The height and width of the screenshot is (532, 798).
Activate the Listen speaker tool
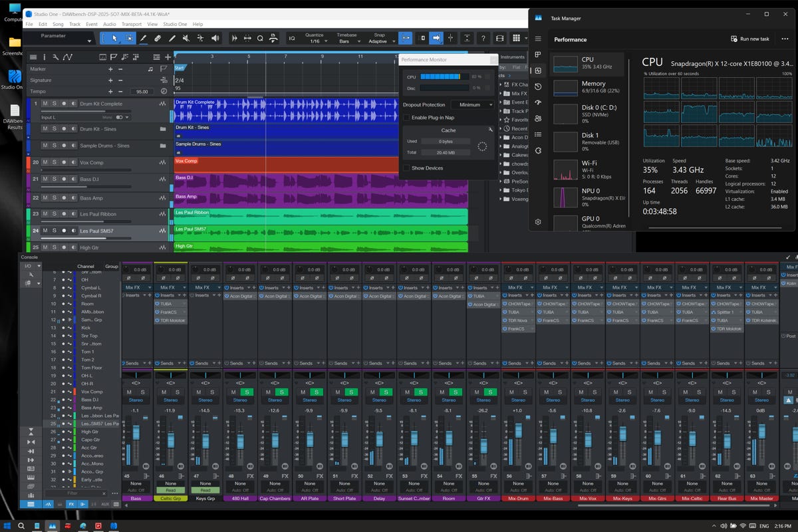click(x=215, y=39)
